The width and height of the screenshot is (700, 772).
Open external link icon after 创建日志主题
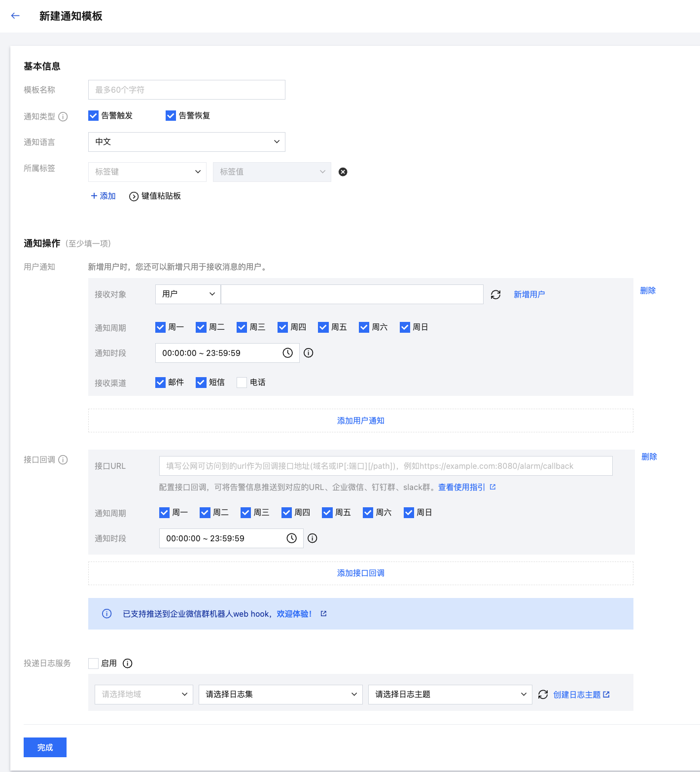click(x=606, y=695)
